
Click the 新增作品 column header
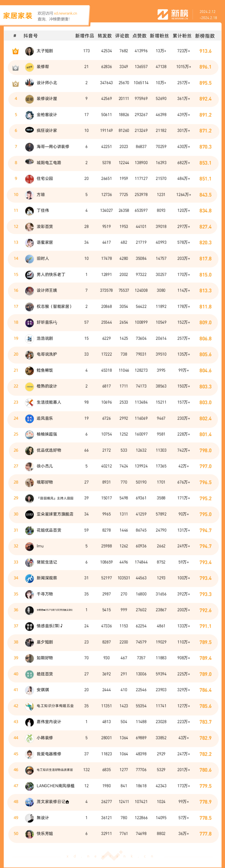85,36
